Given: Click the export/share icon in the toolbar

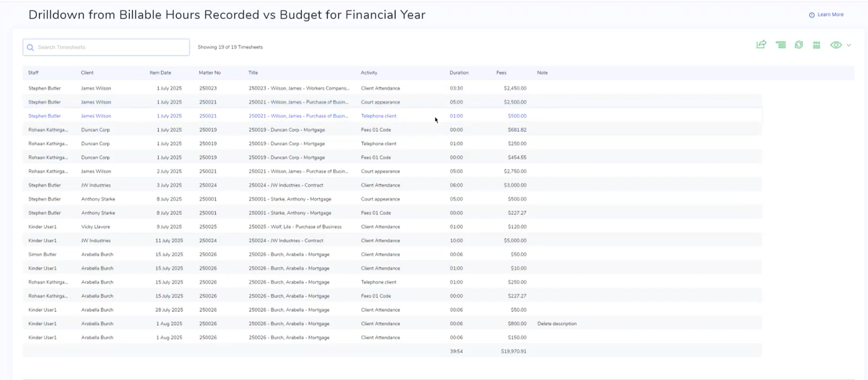Looking at the screenshot, I should [761, 45].
